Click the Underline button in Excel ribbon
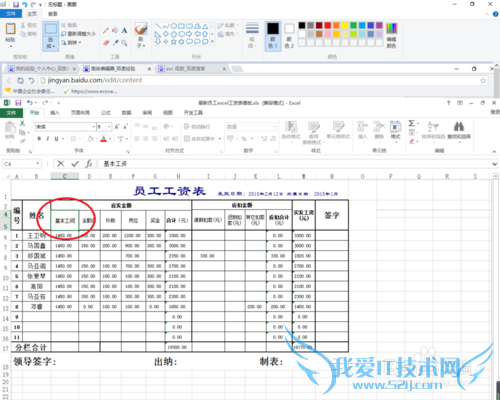Screen dimensions: 500x400 (56, 139)
